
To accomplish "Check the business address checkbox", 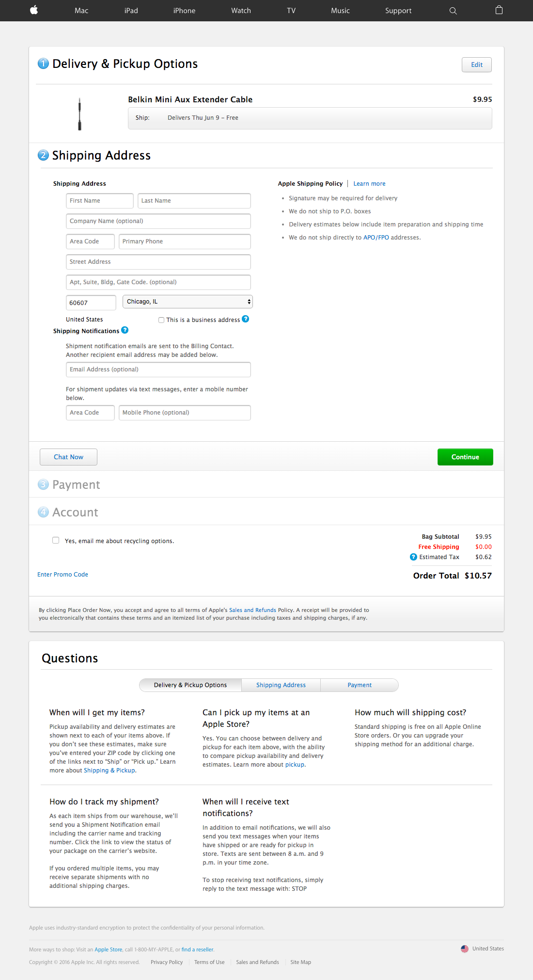I will (161, 320).
